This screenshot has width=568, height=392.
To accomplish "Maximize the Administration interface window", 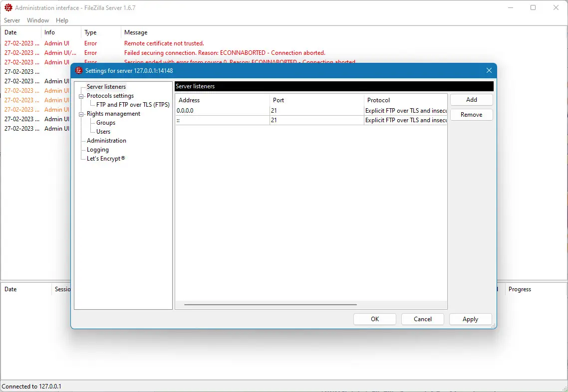I will 533,7.
